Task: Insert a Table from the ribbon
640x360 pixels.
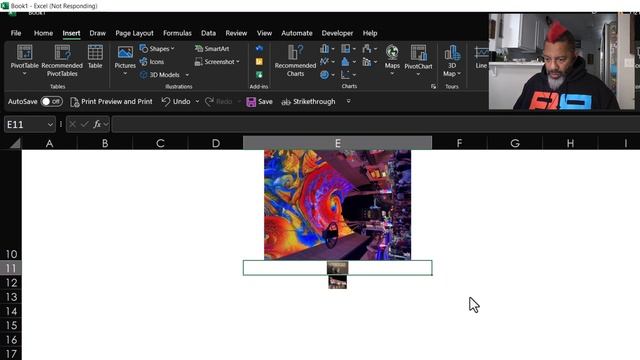Action: point(95,56)
